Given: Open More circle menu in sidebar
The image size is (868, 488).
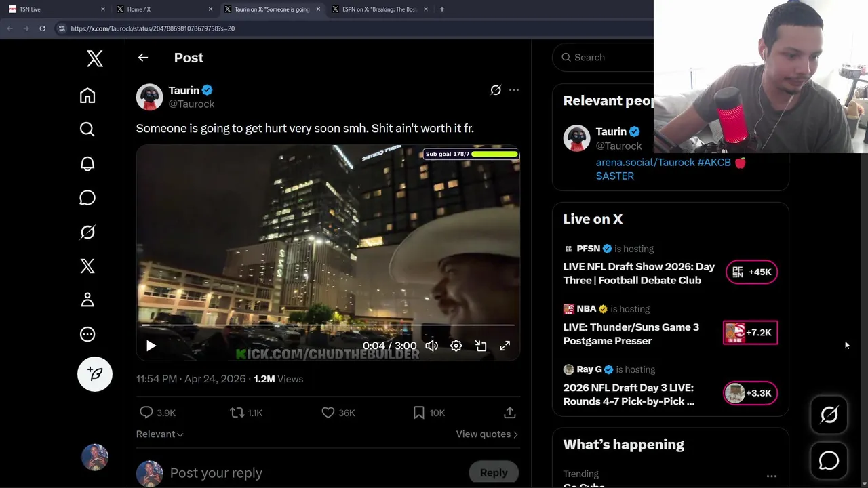Looking at the screenshot, I should [x=87, y=334].
